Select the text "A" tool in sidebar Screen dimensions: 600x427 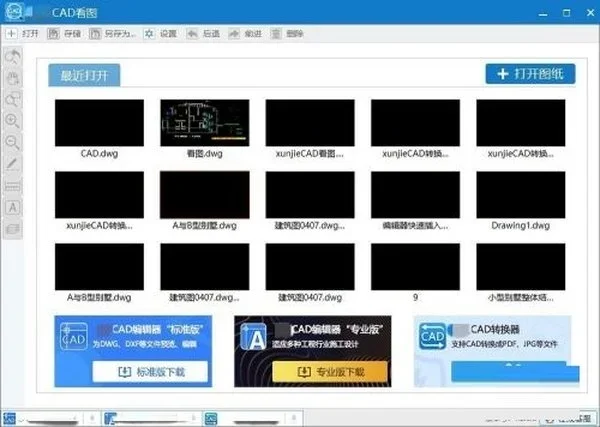(x=13, y=208)
